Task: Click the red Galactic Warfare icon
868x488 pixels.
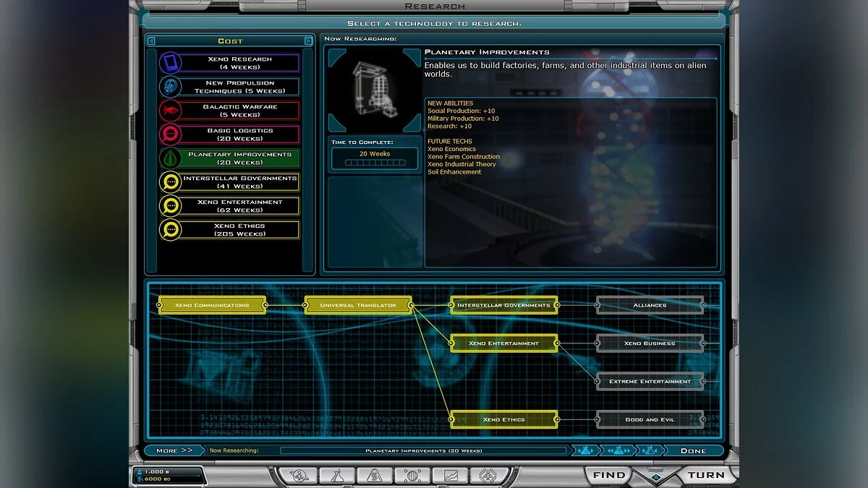Action: (x=170, y=111)
